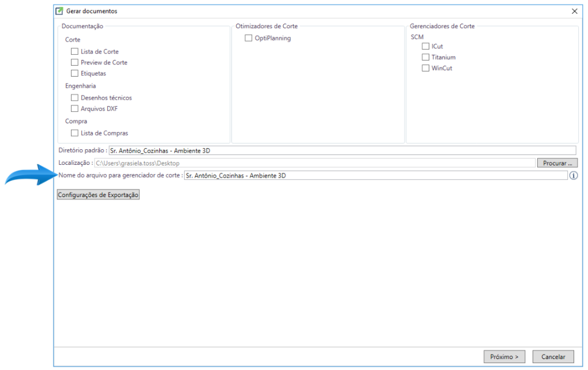Click the Documentação heading
The image size is (588, 370).
click(x=82, y=26)
